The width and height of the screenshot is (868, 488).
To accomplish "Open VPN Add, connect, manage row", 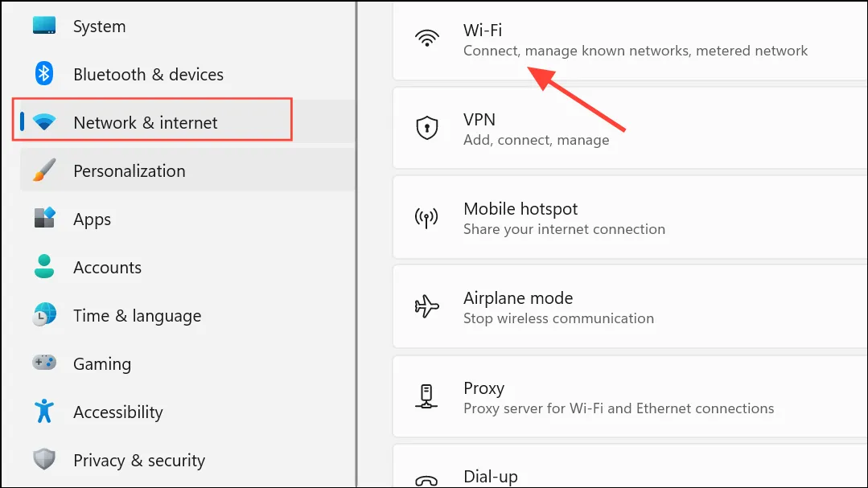I will (x=630, y=128).
